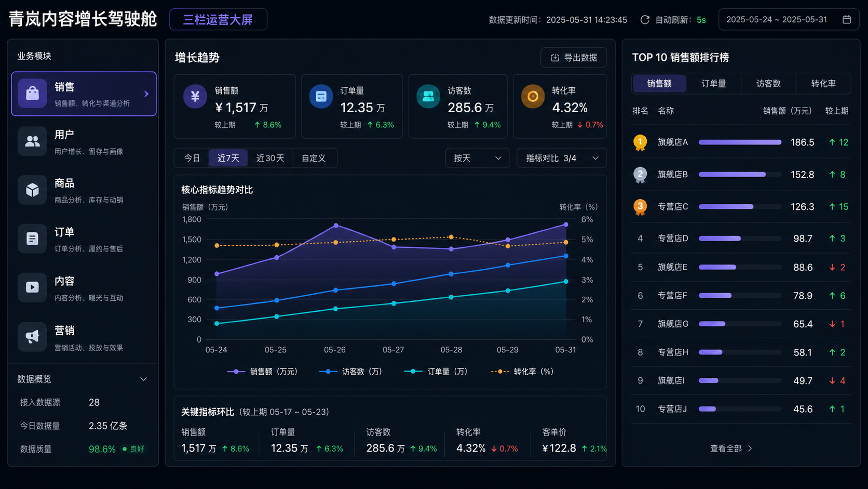Click the 销售 shopping bag icon
The width and height of the screenshot is (868, 489).
[32, 94]
